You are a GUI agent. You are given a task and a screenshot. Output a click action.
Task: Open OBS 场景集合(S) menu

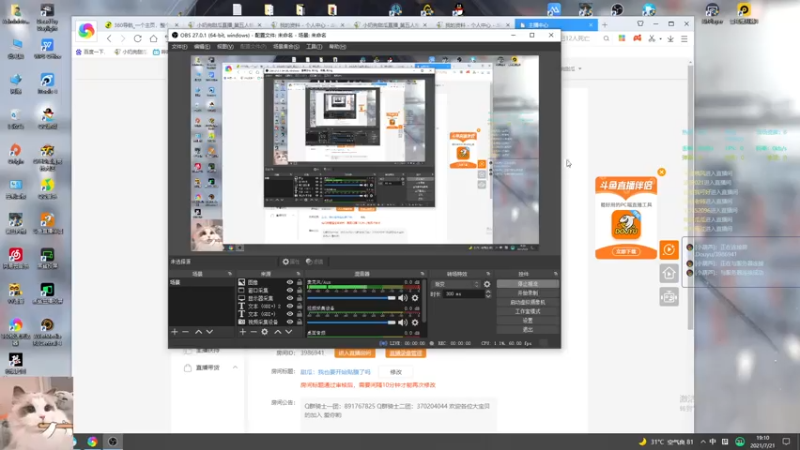[286, 46]
